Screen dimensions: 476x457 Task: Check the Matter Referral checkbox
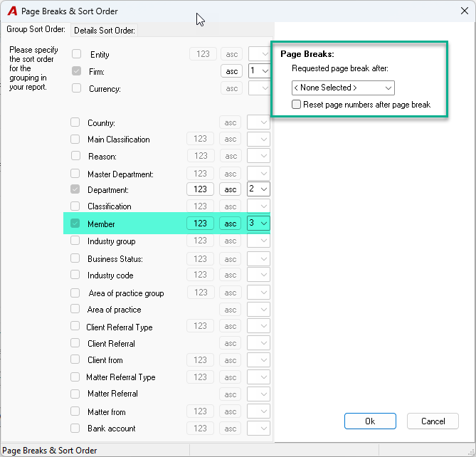tap(75, 394)
